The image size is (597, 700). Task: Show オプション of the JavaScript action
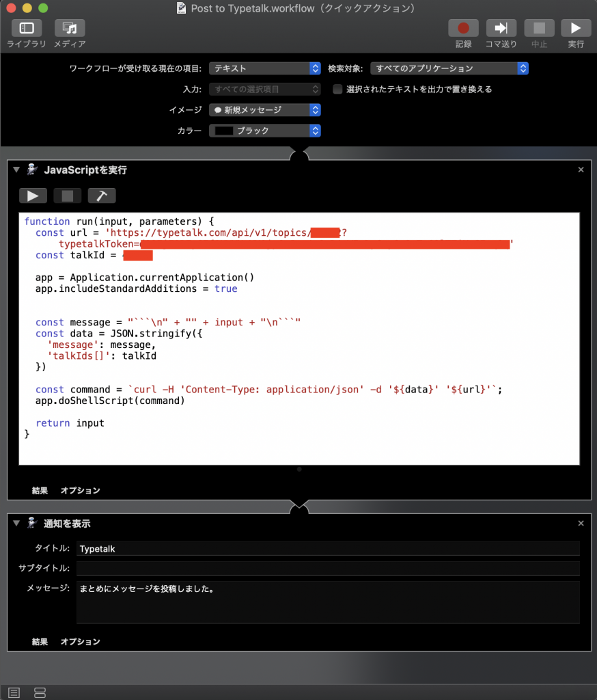(x=81, y=491)
